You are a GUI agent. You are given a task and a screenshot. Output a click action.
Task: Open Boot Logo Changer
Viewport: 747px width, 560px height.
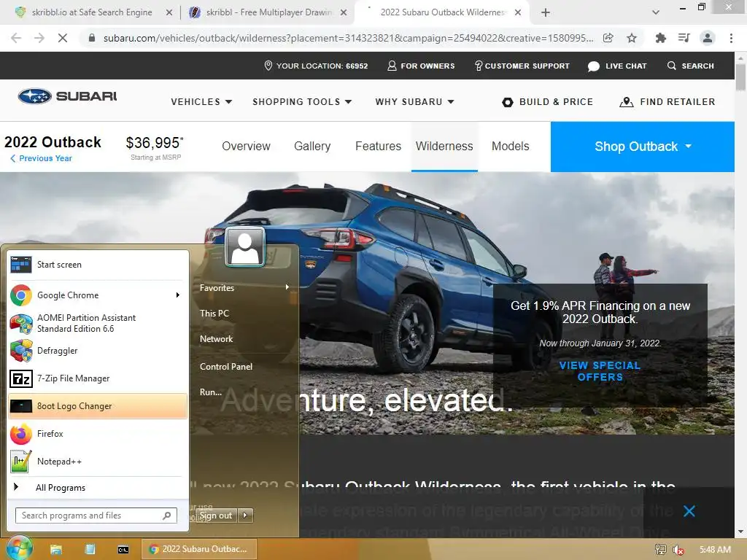(x=98, y=406)
